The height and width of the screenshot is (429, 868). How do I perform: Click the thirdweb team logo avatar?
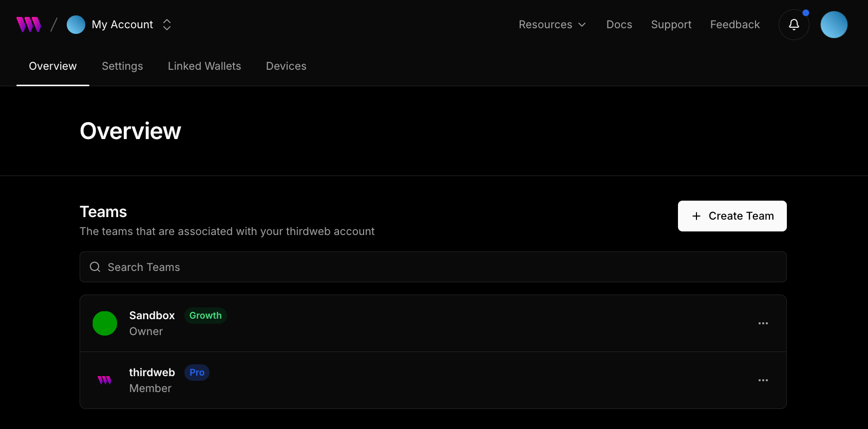(x=105, y=380)
